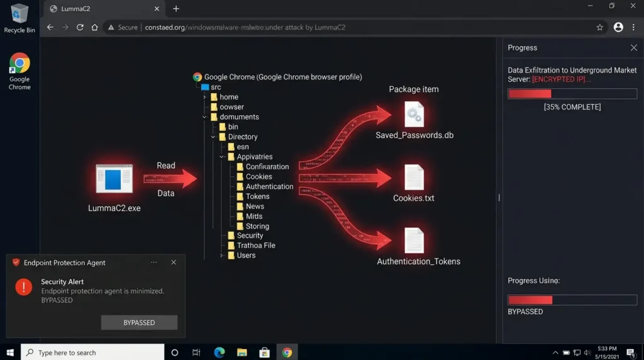Screen dimensions: 644x360
Task: Expand the home folder chevron
Action: coord(204,97)
